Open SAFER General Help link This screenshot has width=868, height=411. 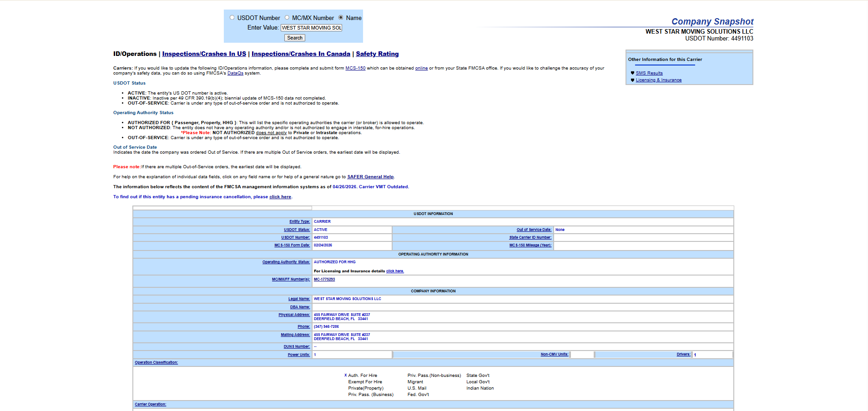point(370,177)
